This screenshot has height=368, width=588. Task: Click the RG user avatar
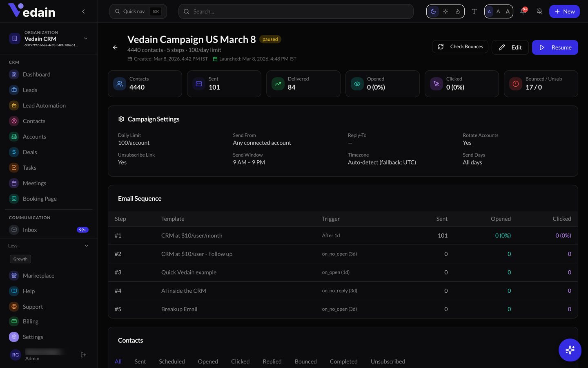coord(16,355)
